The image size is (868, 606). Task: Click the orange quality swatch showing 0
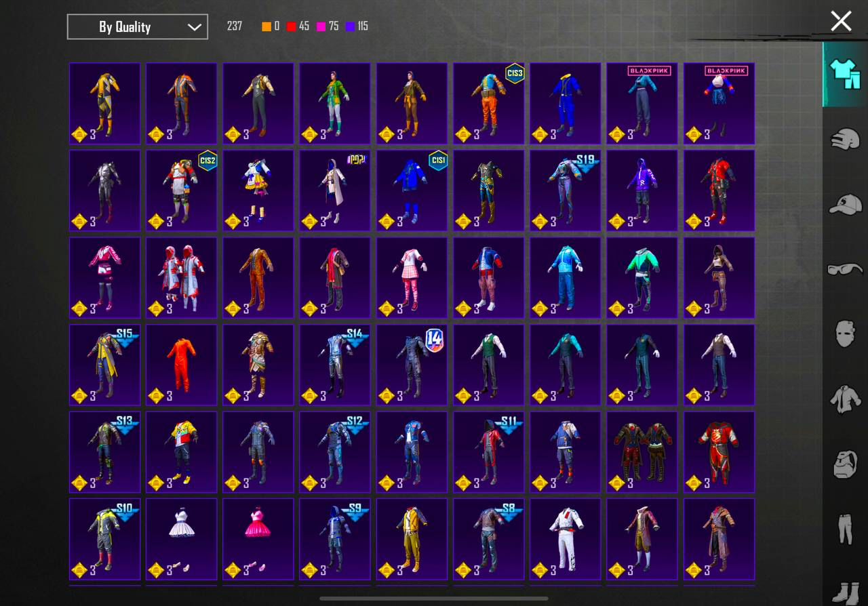[267, 26]
